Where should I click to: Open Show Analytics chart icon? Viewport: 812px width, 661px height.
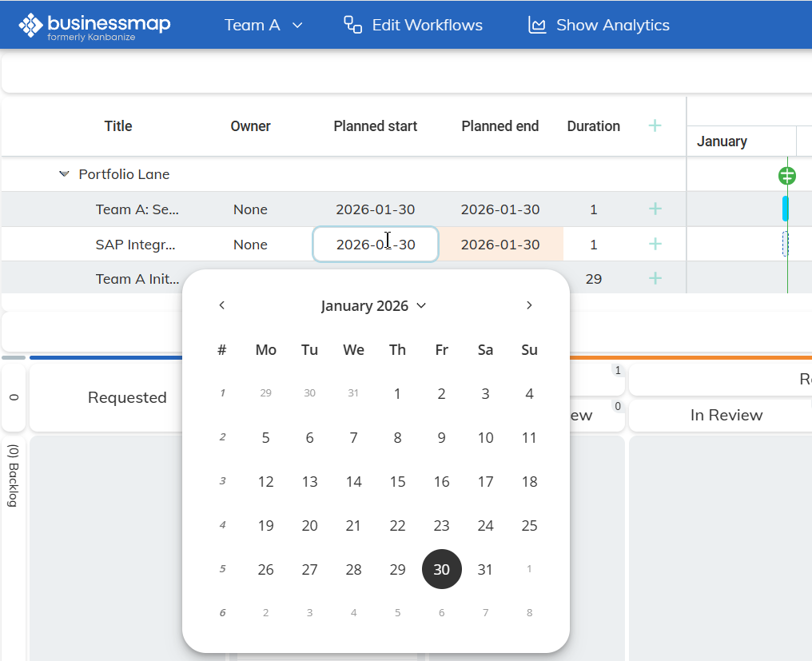(537, 25)
